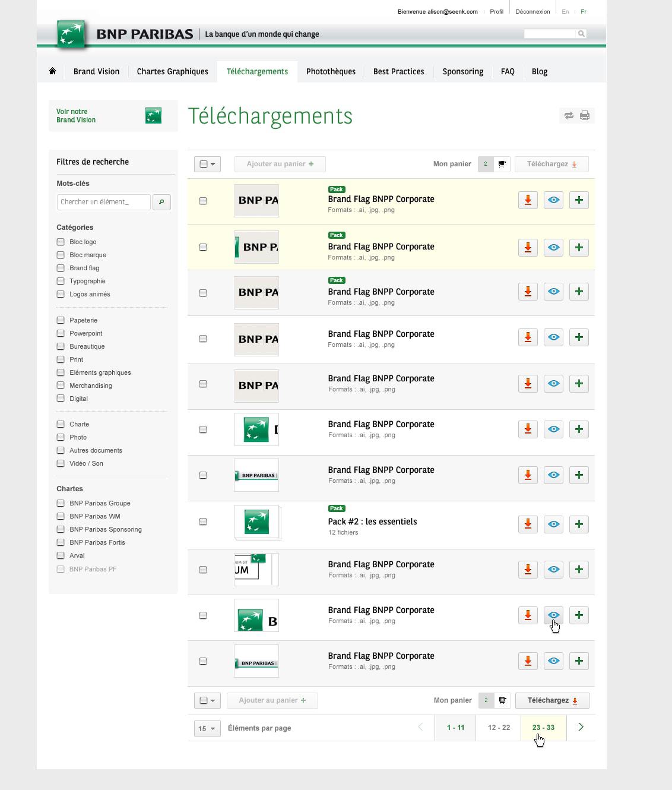Open the 15 elements per page dropdown
The height and width of the screenshot is (790, 672).
tap(207, 728)
